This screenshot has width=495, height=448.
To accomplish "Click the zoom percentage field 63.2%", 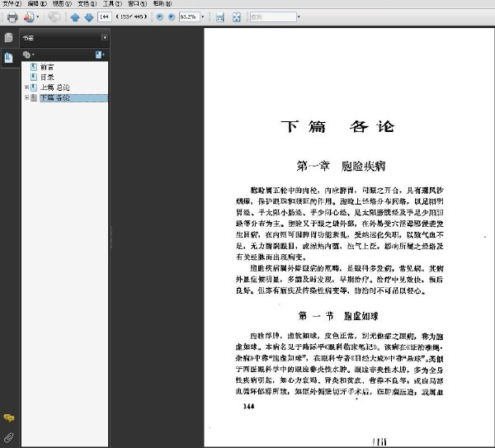I will point(190,17).
